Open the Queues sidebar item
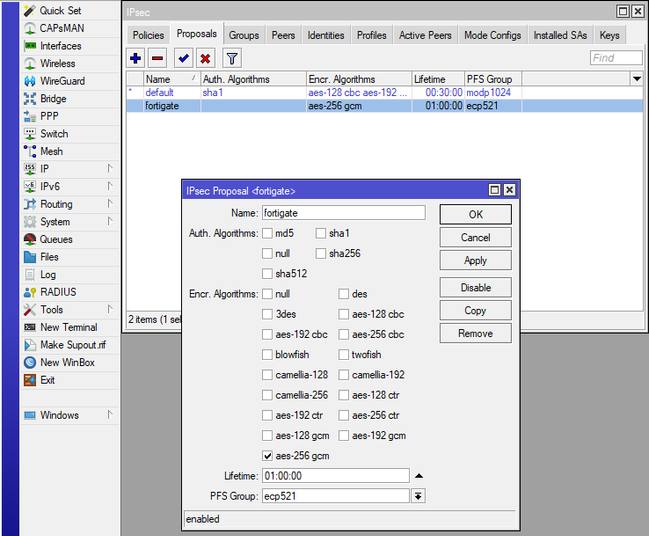649x536 pixels. coord(56,240)
